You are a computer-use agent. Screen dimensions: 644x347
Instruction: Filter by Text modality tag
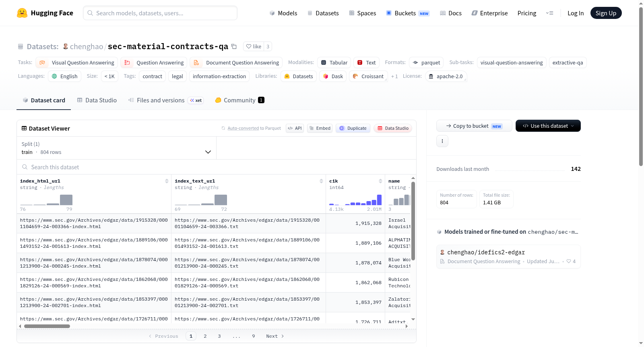(x=366, y=62)
